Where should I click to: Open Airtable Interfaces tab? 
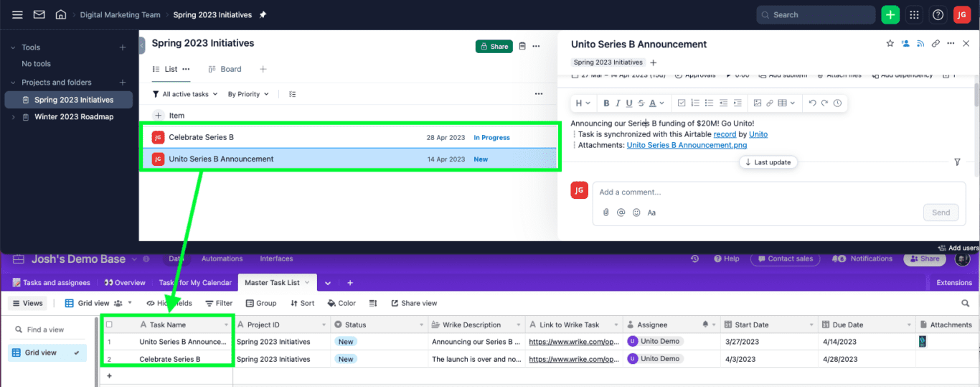pyautogui.click(x=276, y=258)
